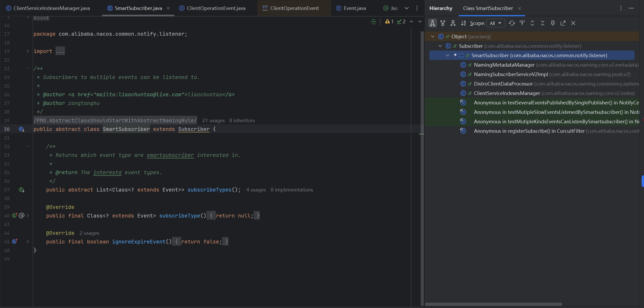Click the 8 inheritors hint link
The width and height of the screenshot is (644, 308).
point(242,120)
